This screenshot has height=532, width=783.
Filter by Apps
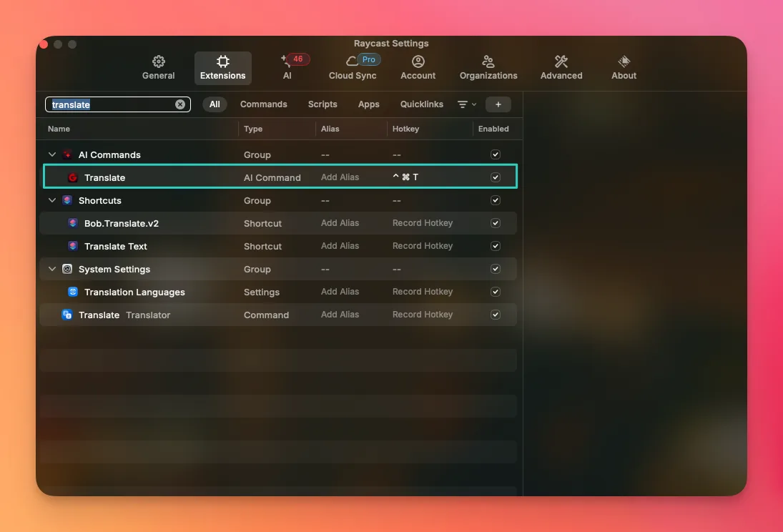click(368, 104)
